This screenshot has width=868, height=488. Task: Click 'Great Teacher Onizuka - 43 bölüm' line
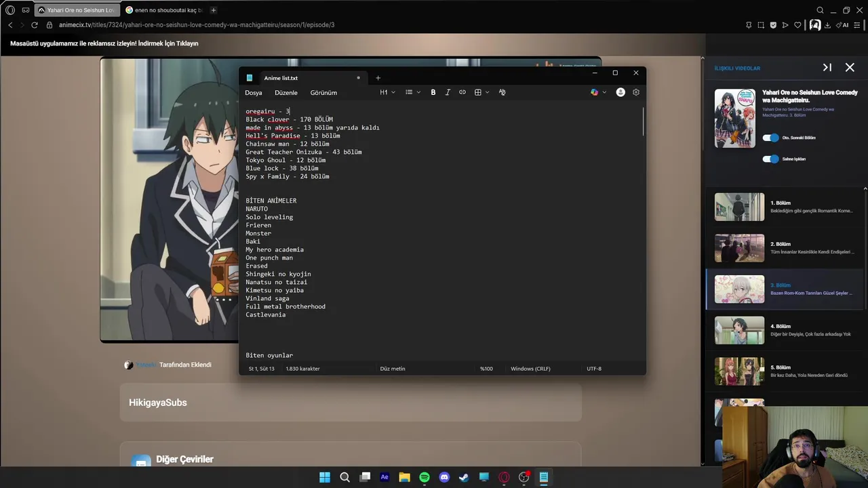coord(304,152)
